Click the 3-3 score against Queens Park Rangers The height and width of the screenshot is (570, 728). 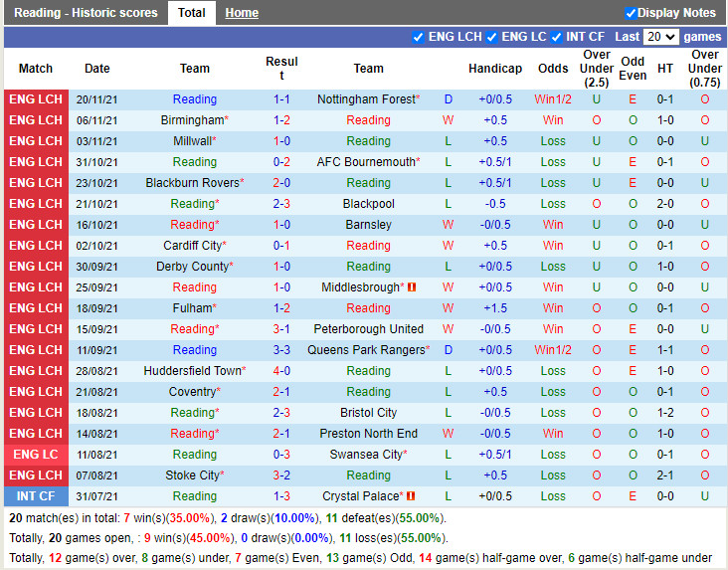[x=281, y=350]
